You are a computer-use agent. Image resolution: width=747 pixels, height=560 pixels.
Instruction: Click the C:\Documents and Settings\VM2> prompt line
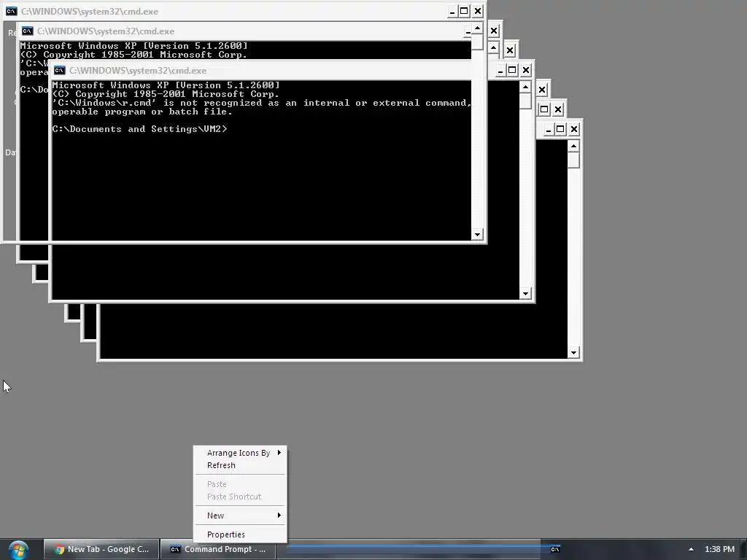click(139, 129)
